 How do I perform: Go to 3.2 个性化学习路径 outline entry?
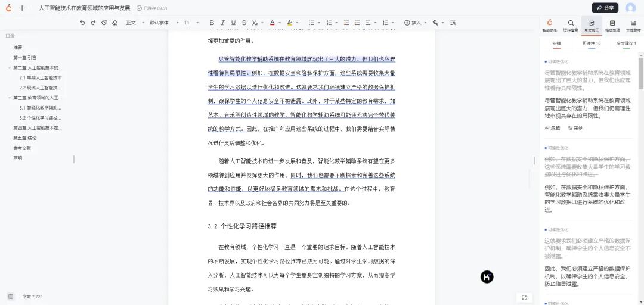click(x=41, y=118)
